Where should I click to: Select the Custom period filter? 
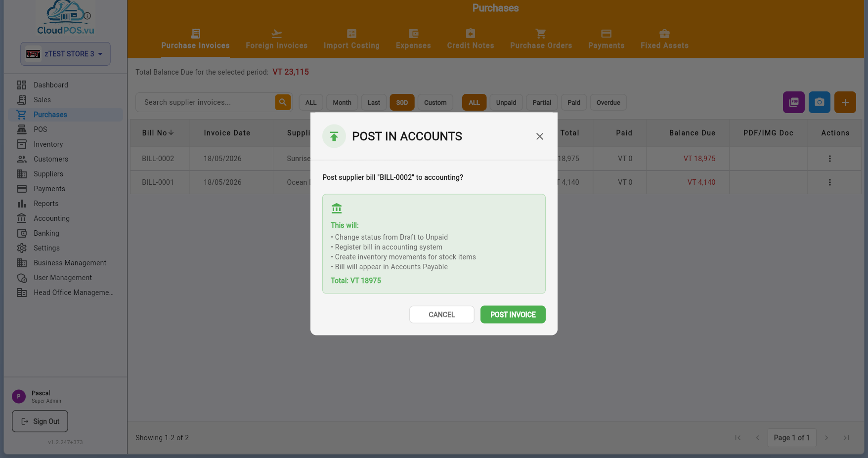435,103
